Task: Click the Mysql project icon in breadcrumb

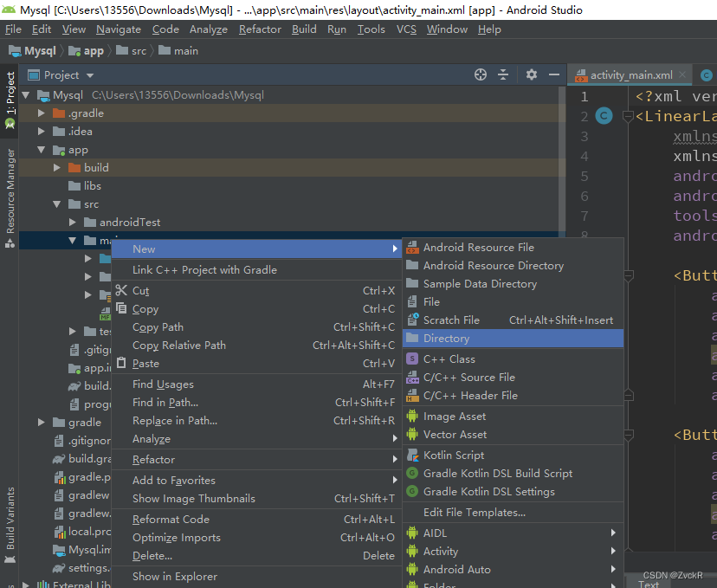Action: pos(15,51)
